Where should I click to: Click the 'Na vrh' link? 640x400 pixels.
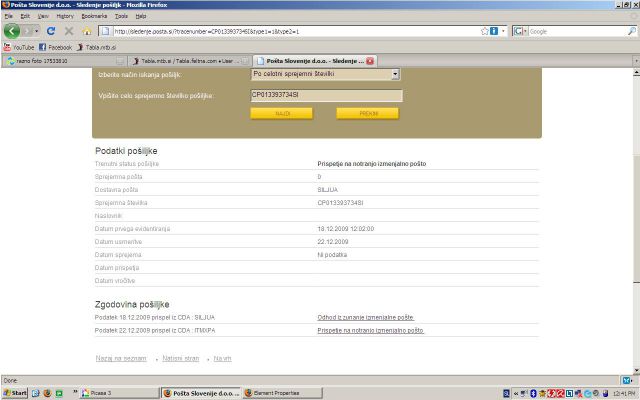point(222,358)
